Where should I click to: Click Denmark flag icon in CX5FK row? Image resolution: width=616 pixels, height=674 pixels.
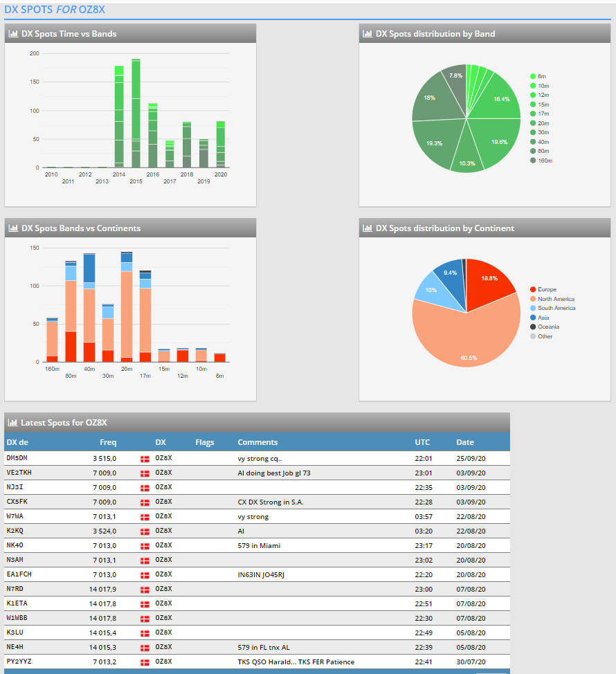point(145,502)
